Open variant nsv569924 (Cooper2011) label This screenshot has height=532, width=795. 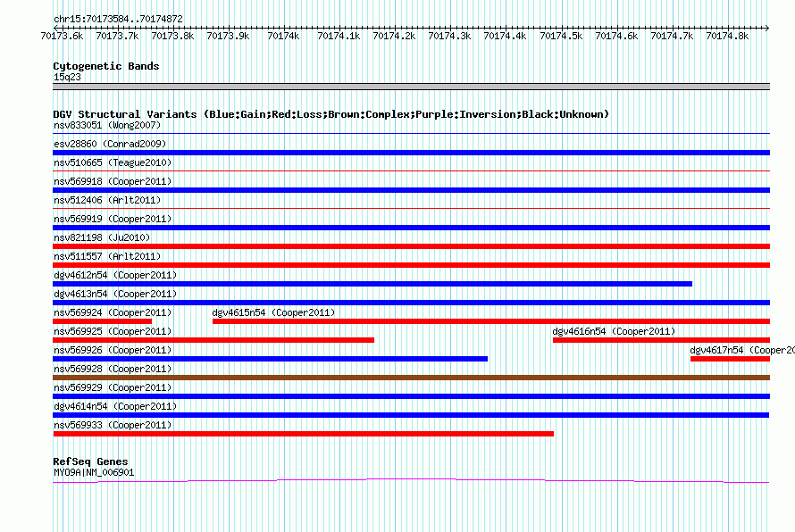click(x=113, y=312)
